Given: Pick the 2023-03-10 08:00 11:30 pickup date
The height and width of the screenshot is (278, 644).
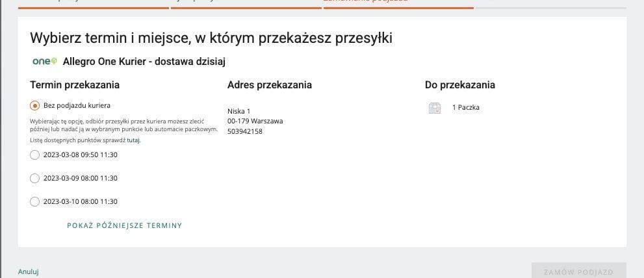Looking at the screenshot, I should 35,201.
